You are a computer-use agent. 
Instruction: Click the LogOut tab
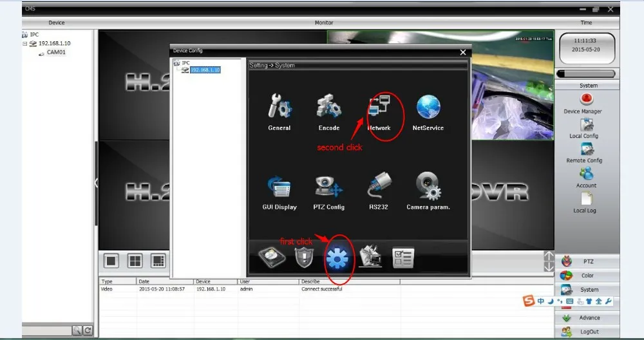[x=587, y=332]
